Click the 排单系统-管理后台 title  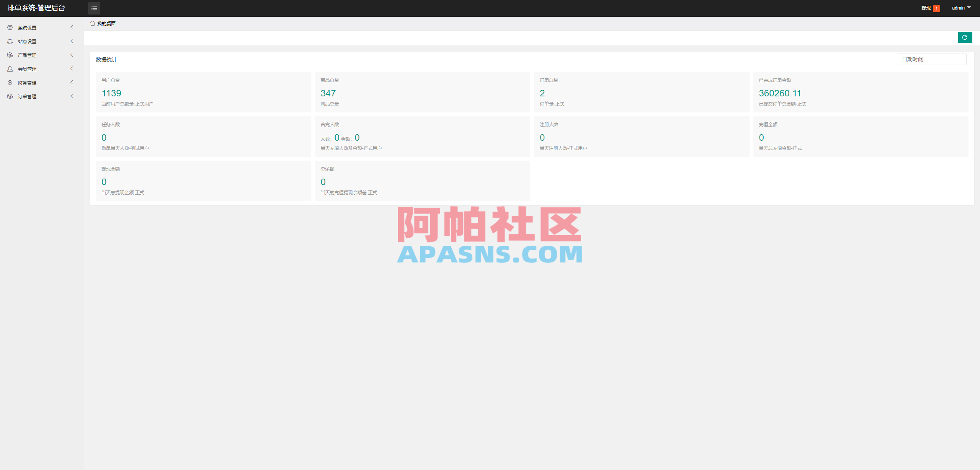[x=36, y=8]
